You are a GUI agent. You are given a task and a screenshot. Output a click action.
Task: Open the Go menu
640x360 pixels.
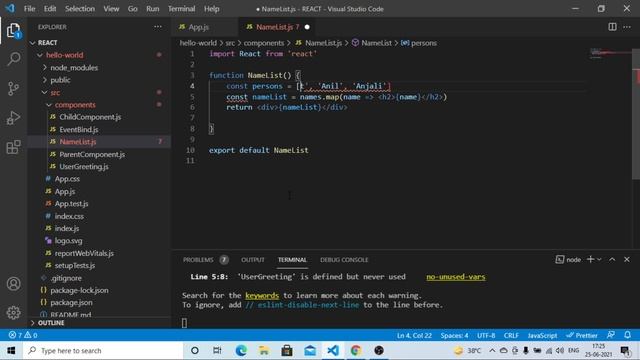coord(133,9)
